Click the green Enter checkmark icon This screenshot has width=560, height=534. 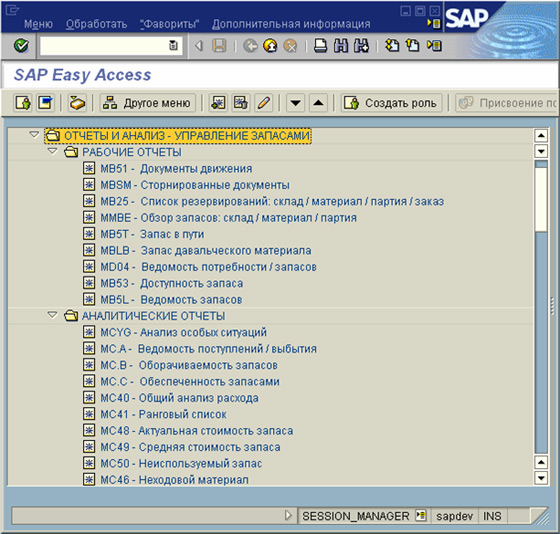click(x=21, y=46)
